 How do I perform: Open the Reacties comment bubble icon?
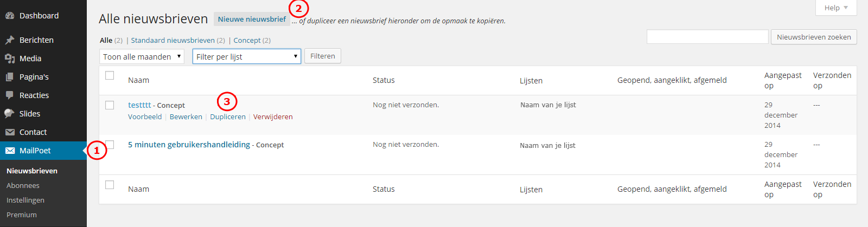coord(10,95)
